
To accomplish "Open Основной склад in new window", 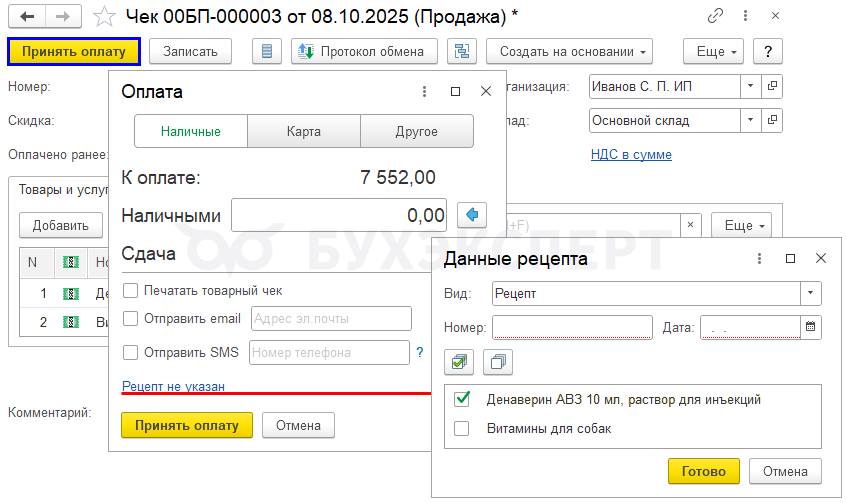I will 772,120.
